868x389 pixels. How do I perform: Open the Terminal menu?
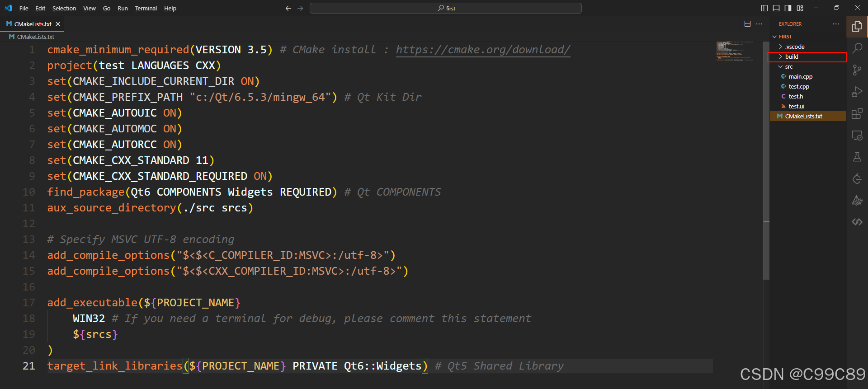146,8
